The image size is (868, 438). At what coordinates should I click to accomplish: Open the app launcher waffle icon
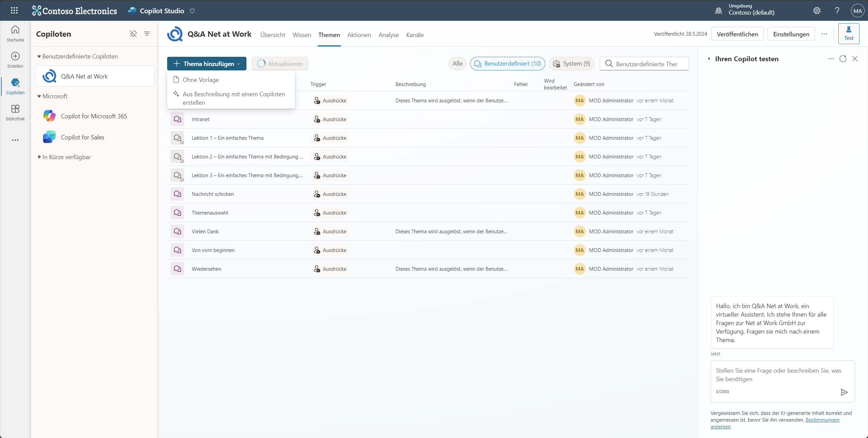click(14, 11)
